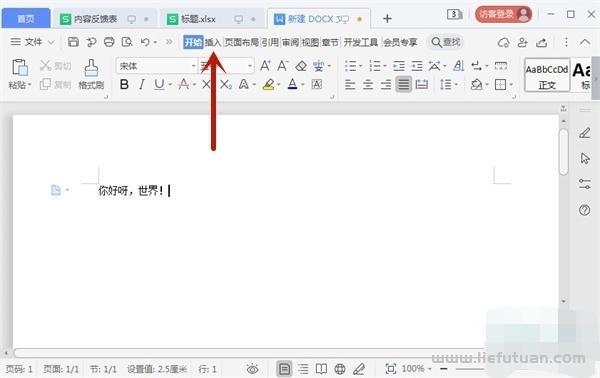Click the character border icon
This screenshot has height=378, width=600.
(316, 84)
